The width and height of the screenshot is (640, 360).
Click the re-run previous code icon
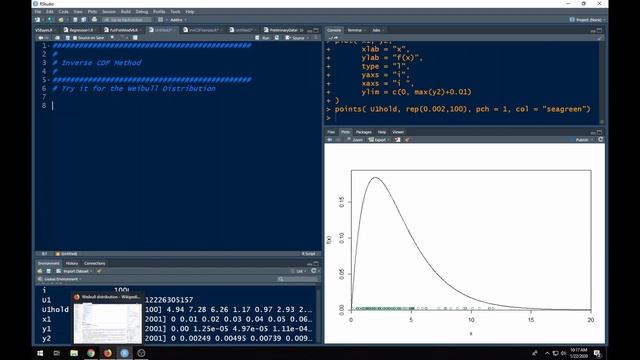tap(277, 38)
